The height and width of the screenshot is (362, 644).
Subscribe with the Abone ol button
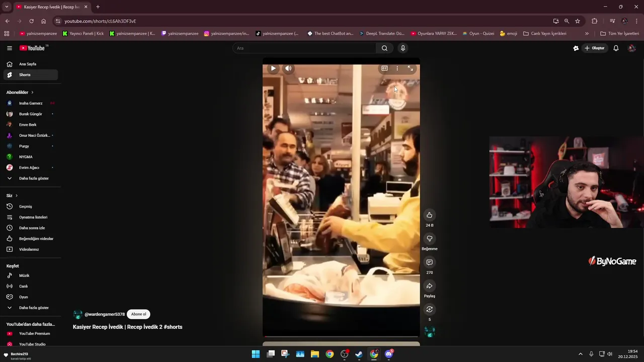click(138, 314)
